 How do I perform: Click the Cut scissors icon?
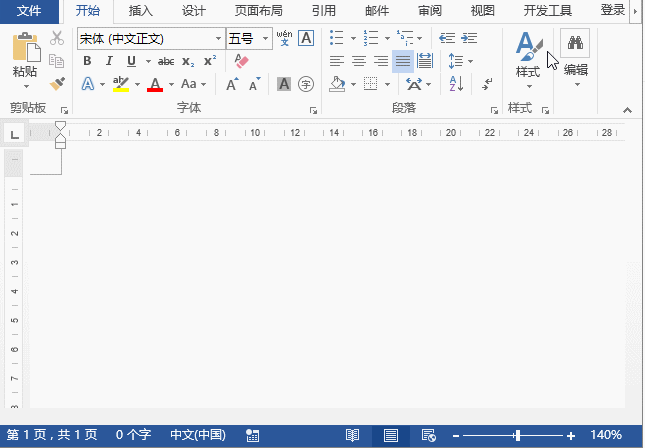click(57, 38)
